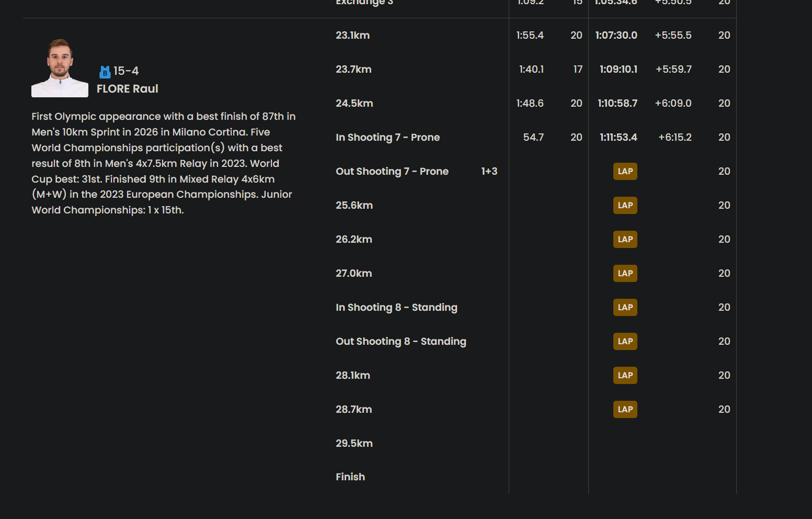Select the FLORE Raul athlete name
Image resolution: width=812 pixels, height=519 pixels.
click(x=128, y=89)
